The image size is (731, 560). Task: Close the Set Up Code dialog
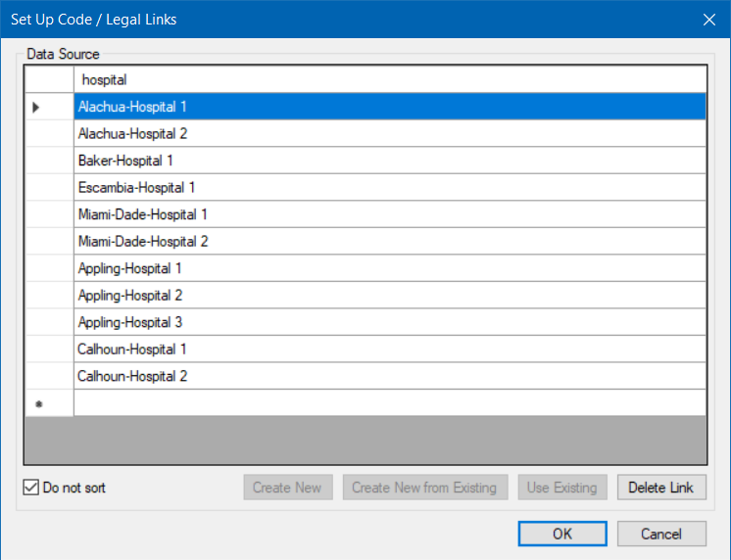point(709,19)
